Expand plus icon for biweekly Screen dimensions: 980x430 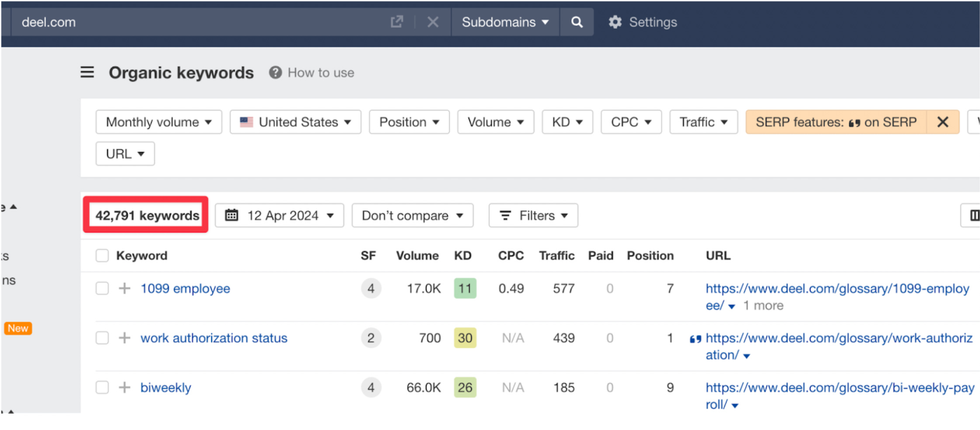pyautogui.click(x=125, y=387)
